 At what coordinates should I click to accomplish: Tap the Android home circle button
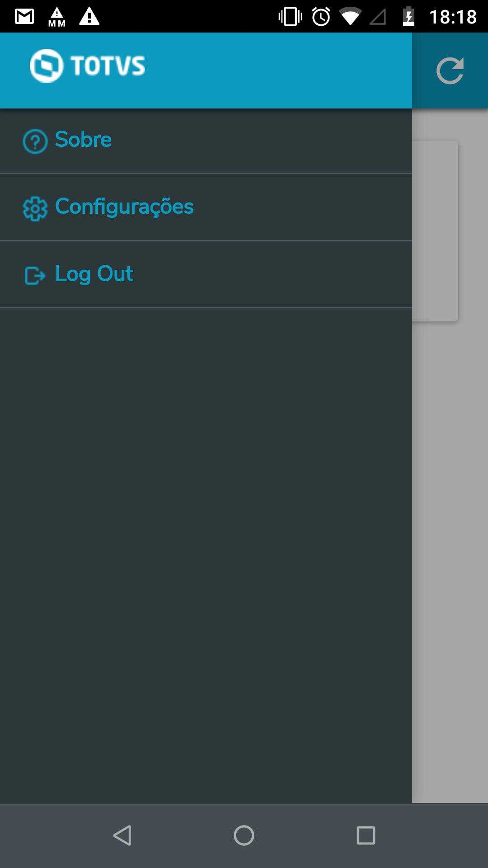244,835
